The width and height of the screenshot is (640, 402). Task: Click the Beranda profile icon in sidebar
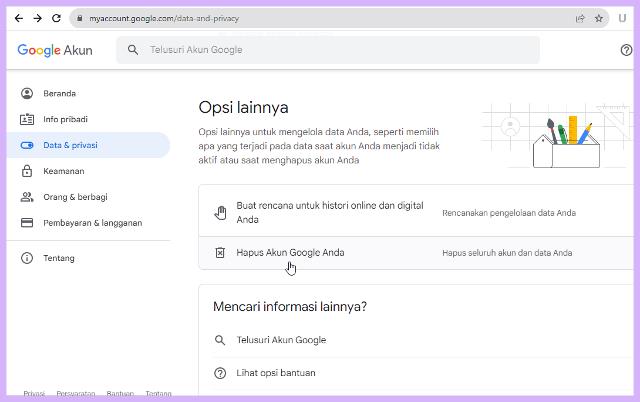27,93
